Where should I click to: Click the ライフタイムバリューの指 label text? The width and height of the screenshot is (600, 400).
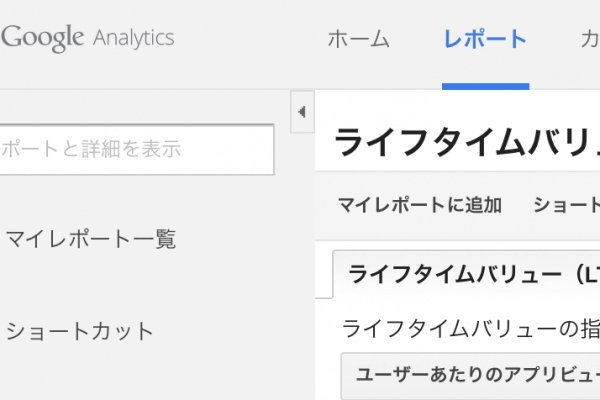pos(471,329)
